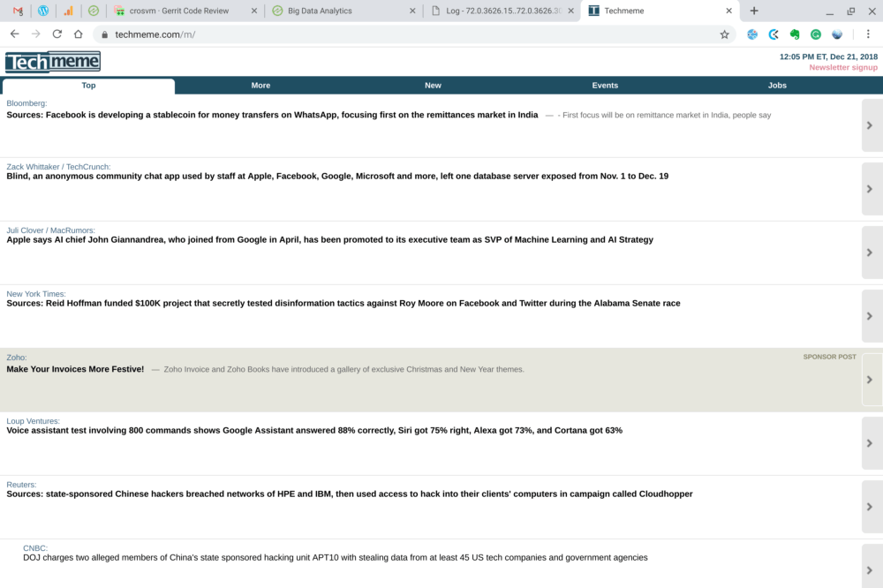
Task: View site info via the padlock icon
Action: (x=104, y=35)
